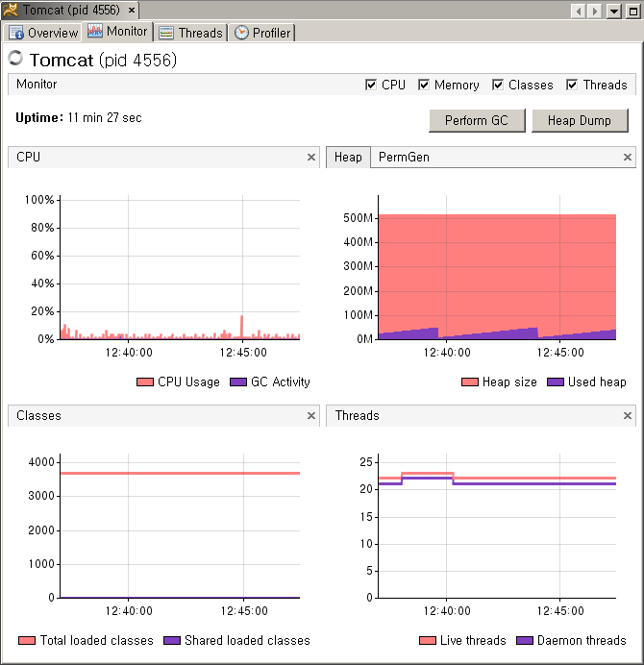The width and height of the screenshot is (644, 665).
Task: Click the Daemon threads legend swatch
Action: [x=525, y=640]
